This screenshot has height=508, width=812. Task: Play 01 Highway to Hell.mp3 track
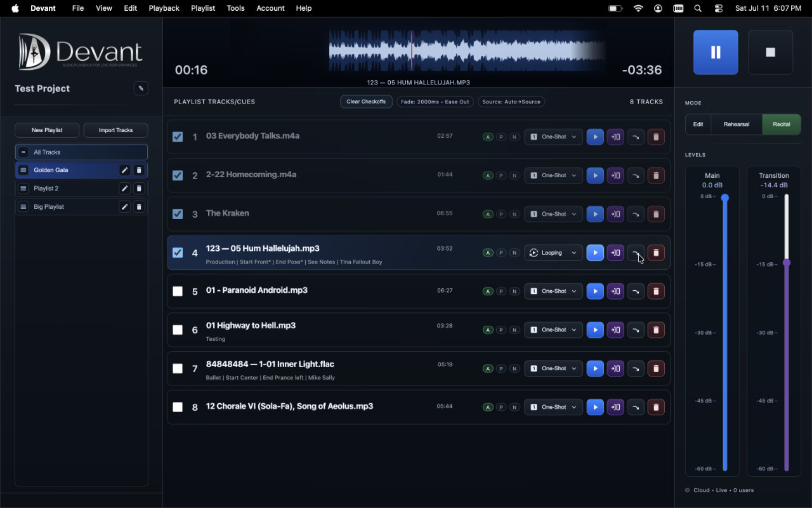click(595, 330)
